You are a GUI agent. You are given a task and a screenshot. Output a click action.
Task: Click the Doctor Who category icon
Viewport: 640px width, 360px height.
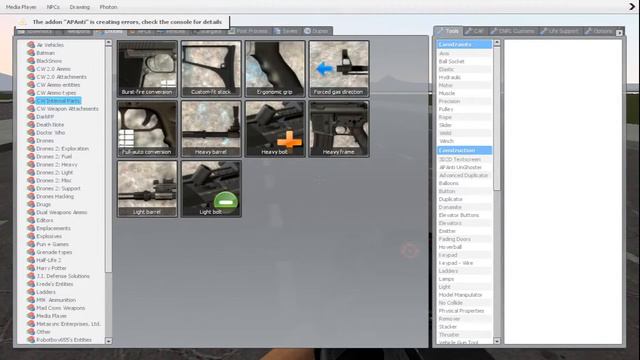coord(31,133)
